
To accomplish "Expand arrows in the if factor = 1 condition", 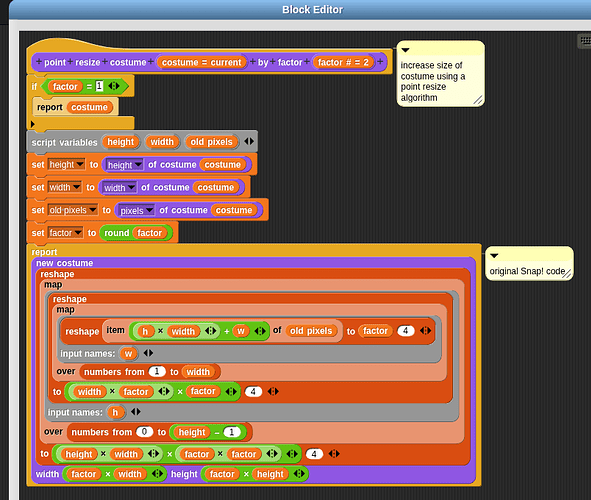I will tap(114, 86).
